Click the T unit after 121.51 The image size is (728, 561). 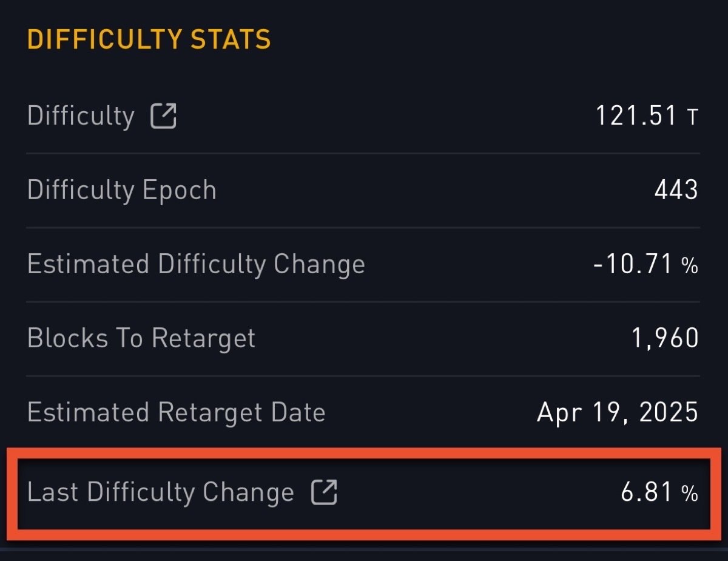coord(692,118)
